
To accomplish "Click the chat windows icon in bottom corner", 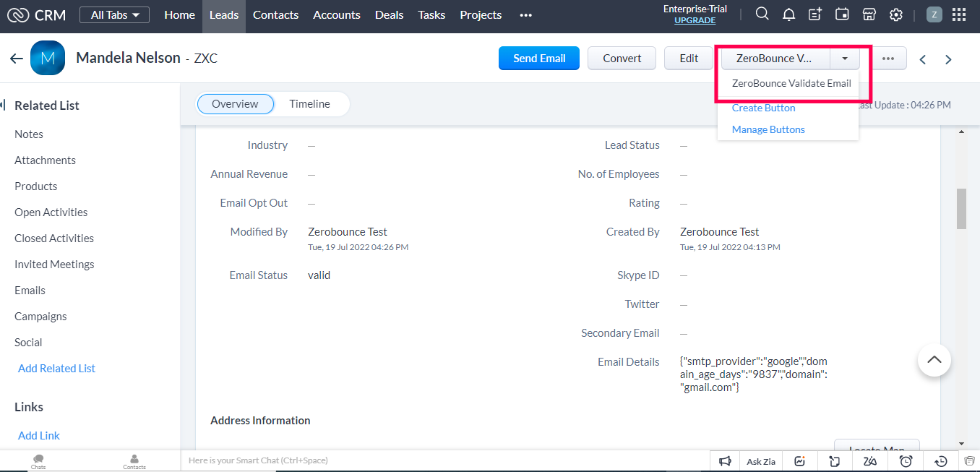I will [x=970, y=461].
